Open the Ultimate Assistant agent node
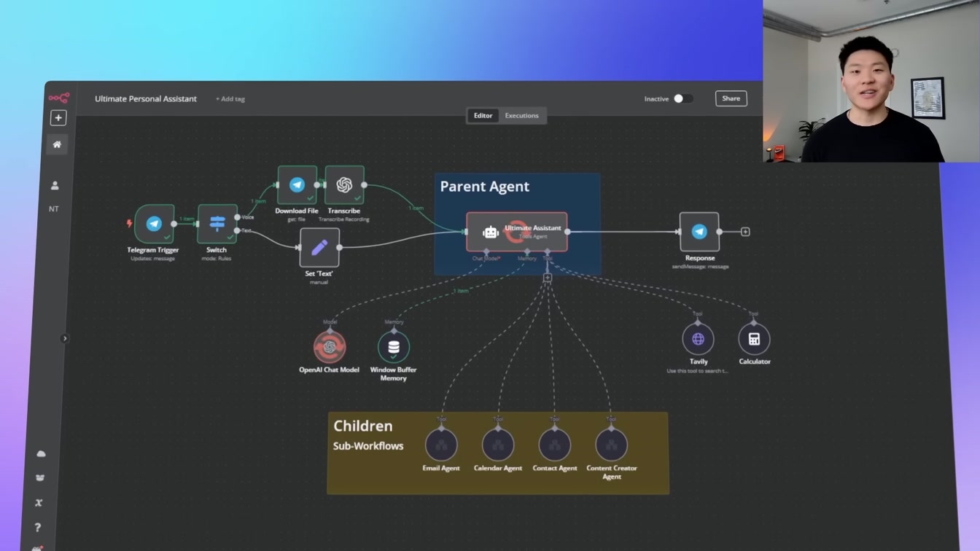The height and width of the screenshot is (551, 980). [517, 232]
